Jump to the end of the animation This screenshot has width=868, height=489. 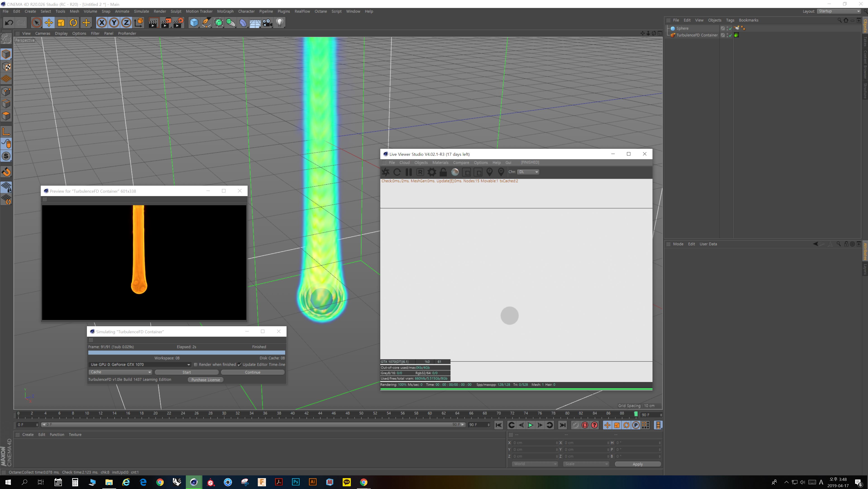tap(562, 425)
